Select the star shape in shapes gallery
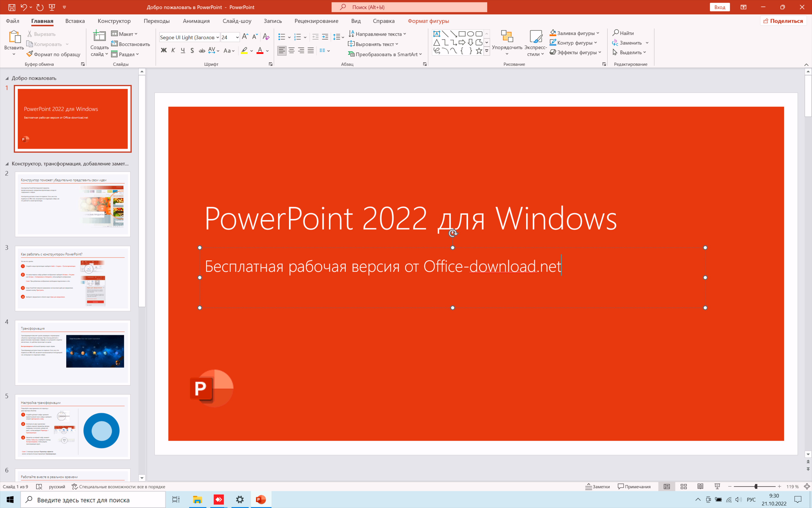 479,51
